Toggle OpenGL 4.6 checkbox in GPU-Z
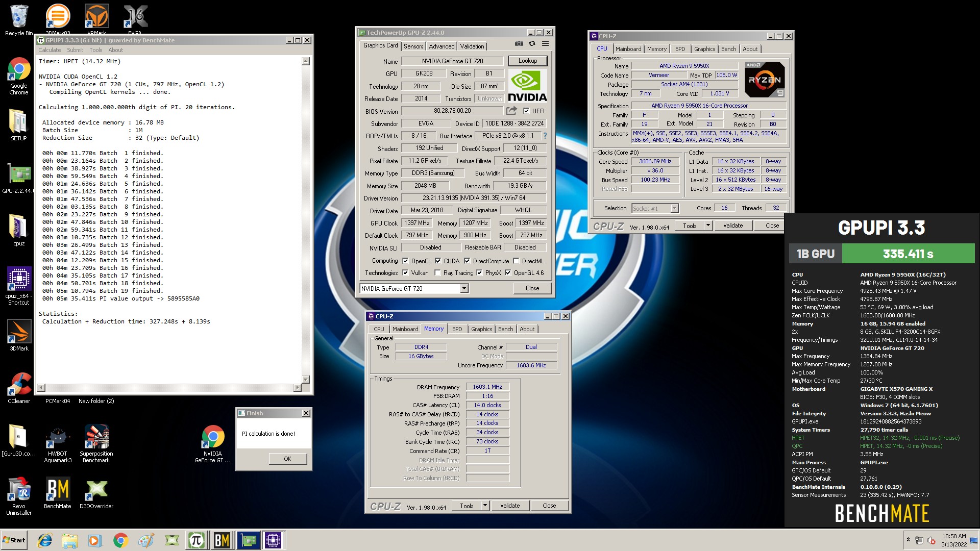 tap(508, 273)
